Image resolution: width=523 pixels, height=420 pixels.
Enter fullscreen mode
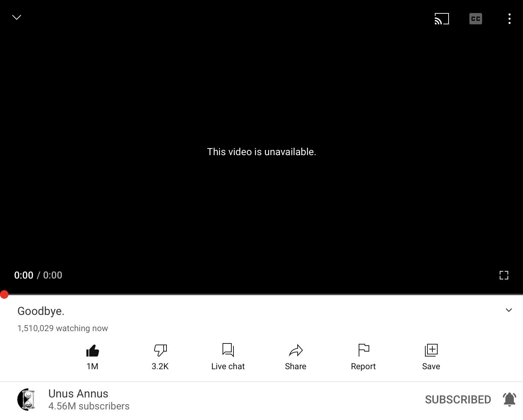504,275
